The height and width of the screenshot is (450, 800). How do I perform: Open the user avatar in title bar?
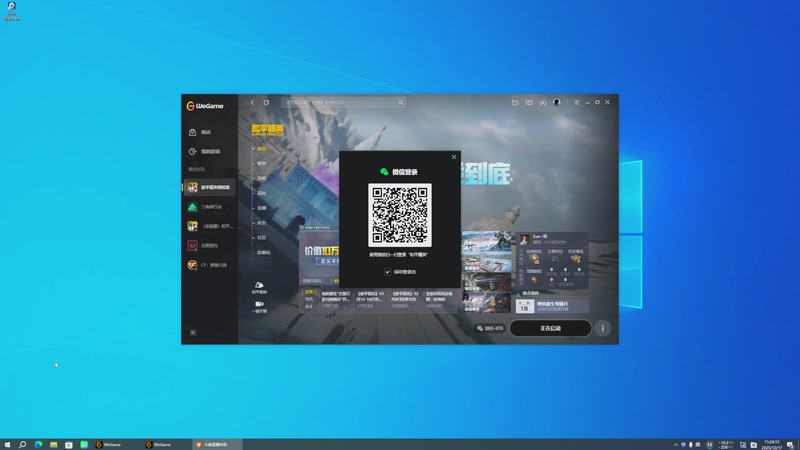[557, 102]
